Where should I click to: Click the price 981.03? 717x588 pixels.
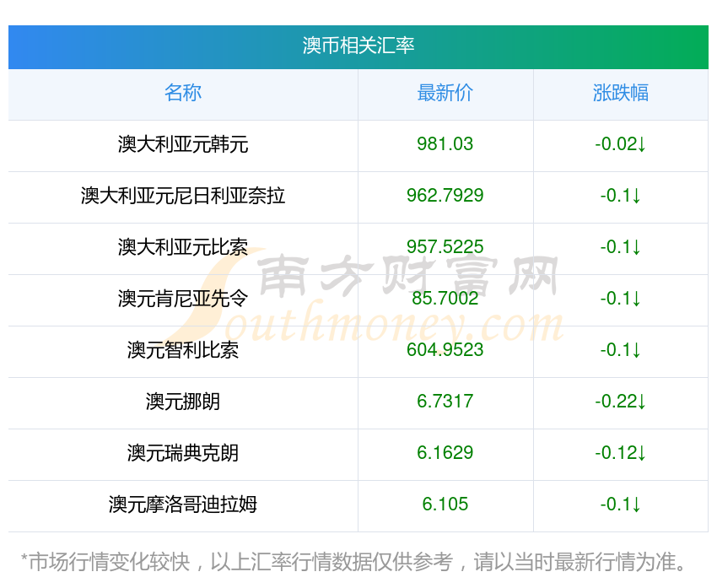pyautogui.click(x=445, y=144)
